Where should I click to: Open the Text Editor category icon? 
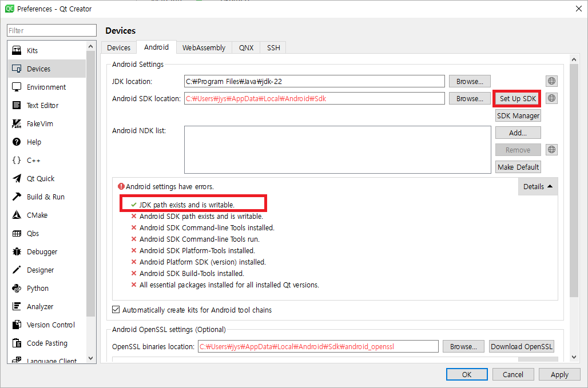tap(17, 105)
